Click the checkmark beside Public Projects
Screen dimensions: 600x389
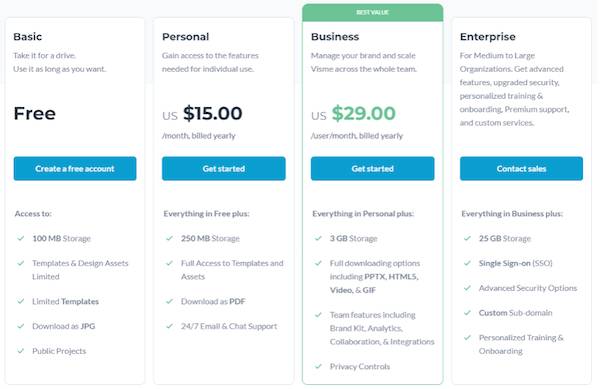[x=21, y=351]
